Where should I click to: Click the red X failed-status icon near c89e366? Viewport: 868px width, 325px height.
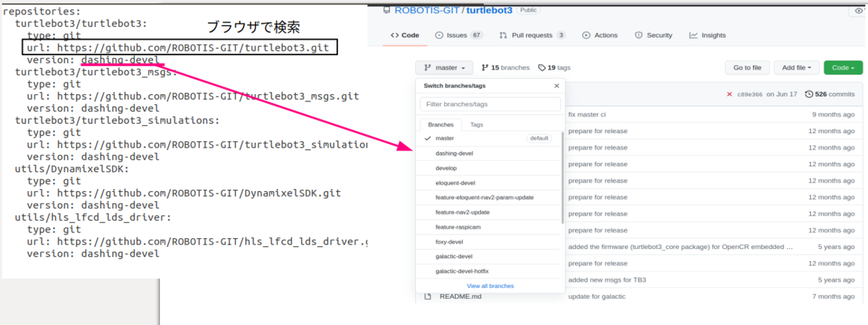coord(730,94)
